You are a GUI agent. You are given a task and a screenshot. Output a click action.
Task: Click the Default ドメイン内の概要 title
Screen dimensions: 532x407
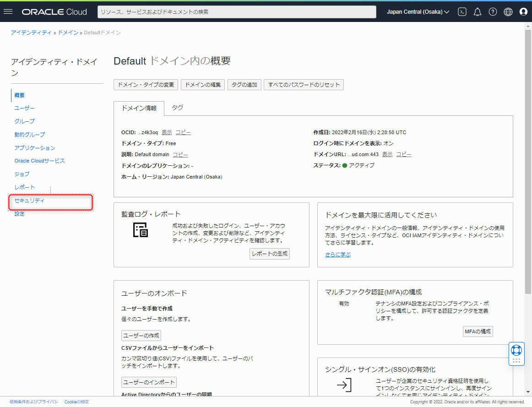point(172,61)
